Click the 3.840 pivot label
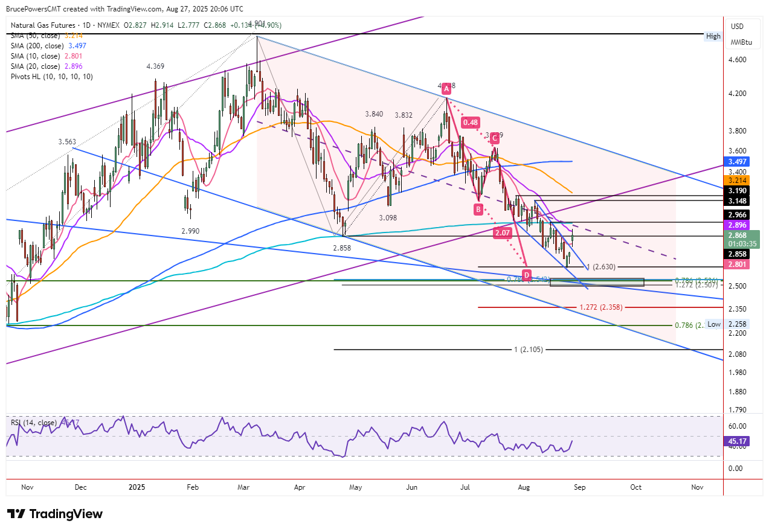769x532 pixels. 374,114
